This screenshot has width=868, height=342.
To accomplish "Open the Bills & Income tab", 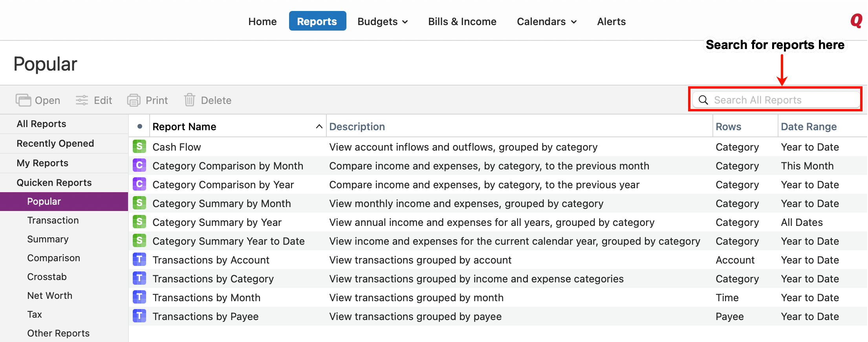I will coord(462,22).
